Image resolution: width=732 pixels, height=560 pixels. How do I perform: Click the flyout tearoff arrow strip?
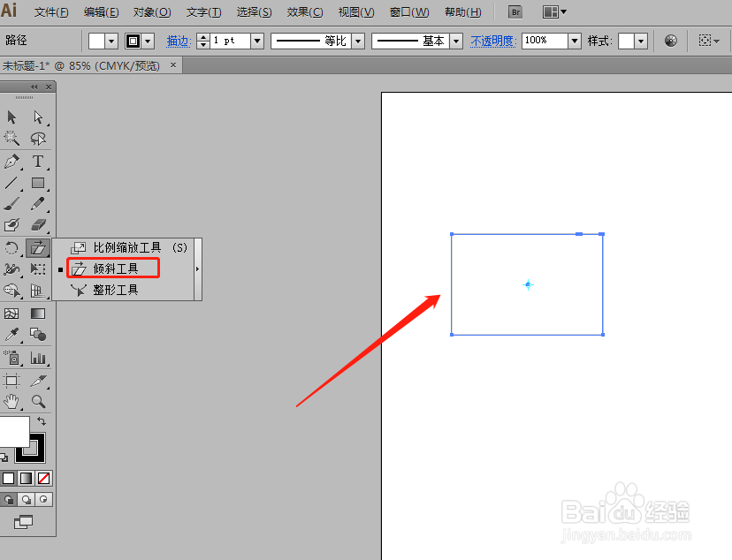tap(198, 269)
